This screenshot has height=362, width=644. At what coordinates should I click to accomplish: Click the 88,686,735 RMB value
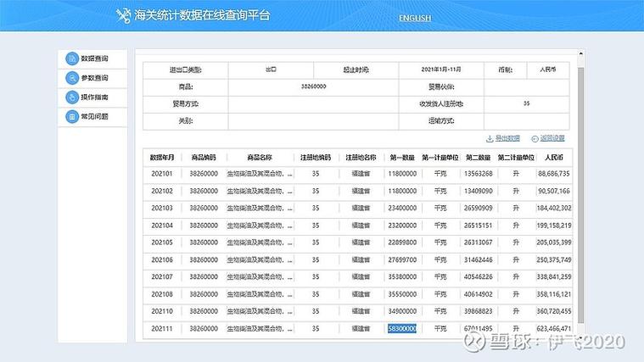[x=554, y=174]
